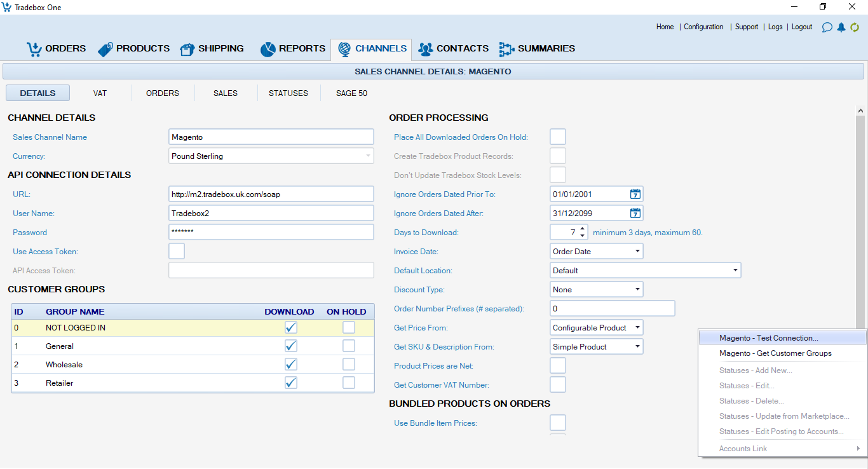Open the Summaries diagram icon
The height and width of the screenshot is (469, 868).
506,49
